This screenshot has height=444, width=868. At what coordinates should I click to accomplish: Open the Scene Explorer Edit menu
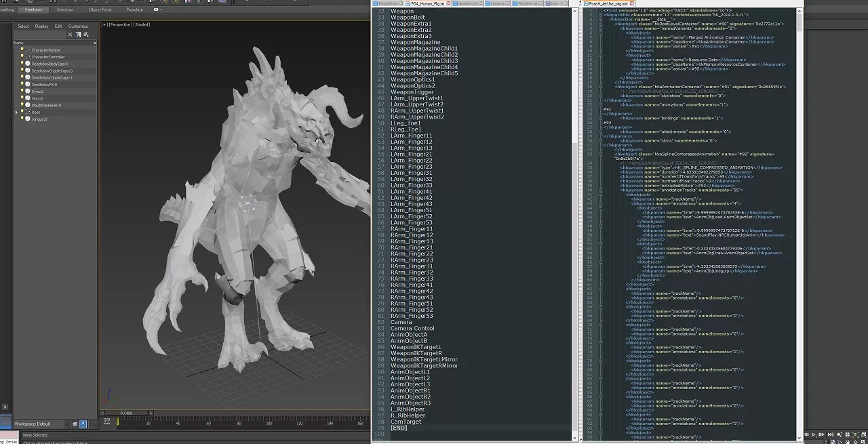58,26
